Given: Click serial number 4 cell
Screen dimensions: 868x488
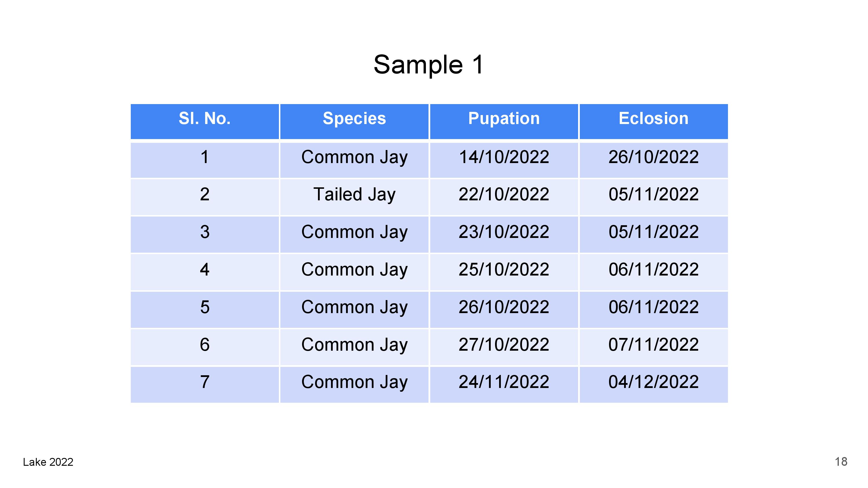Looking at the screenshot, I should coord(205,269).
